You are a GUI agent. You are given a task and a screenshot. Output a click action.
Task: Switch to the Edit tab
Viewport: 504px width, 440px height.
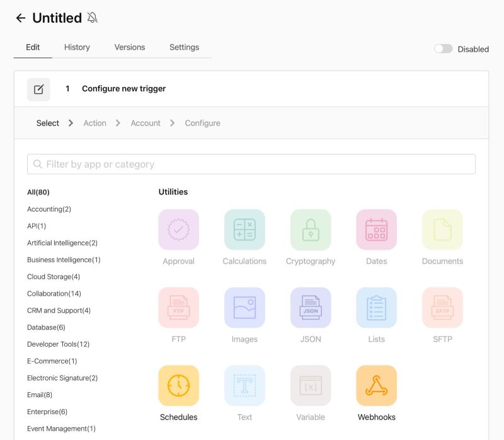(x=33, y=47)
